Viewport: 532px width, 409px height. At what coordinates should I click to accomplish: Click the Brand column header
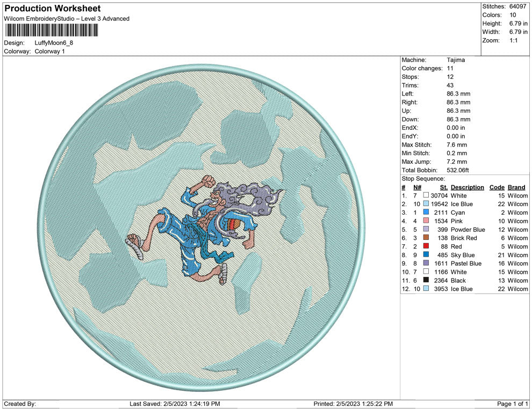[x=516, y=187]
